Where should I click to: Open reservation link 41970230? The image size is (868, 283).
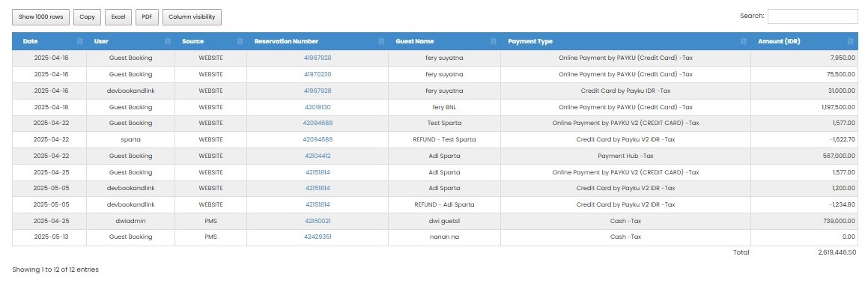coord(318,74)
